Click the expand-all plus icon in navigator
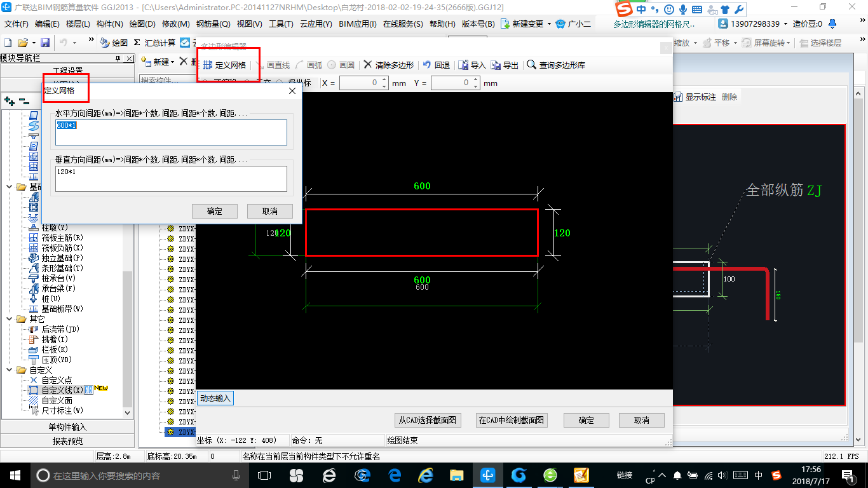 9,100
